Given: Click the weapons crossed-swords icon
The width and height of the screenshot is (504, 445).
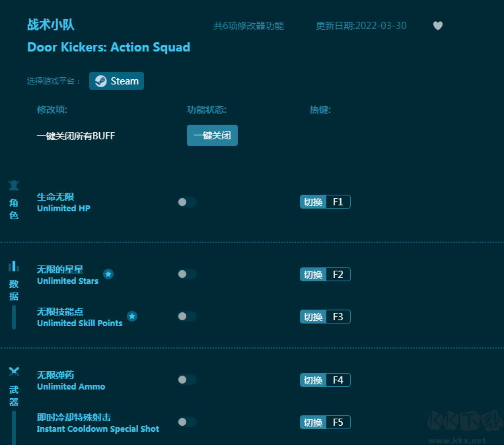Looking at the screenshot, I should tap(14, 372).
